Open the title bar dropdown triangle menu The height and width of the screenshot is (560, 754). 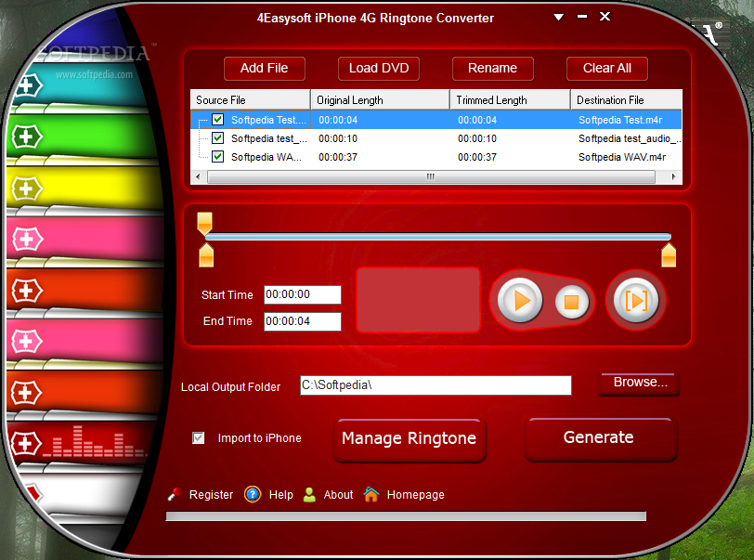coord(558,18)
